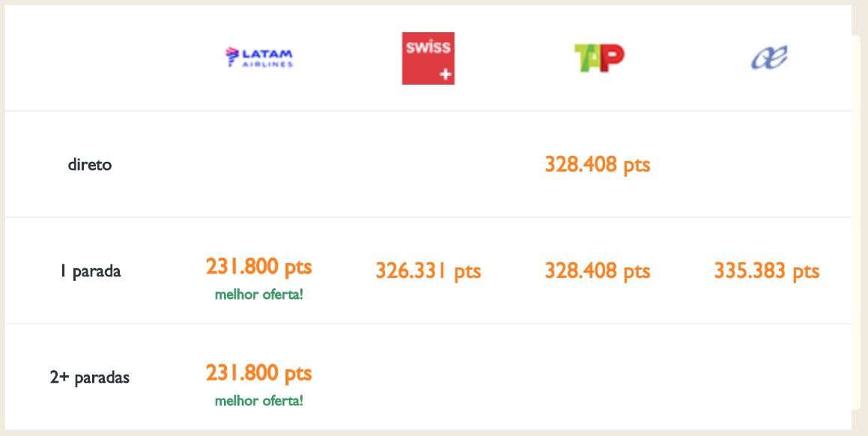Choose TAP 1 parada 328.408 pts

[598, 271]
